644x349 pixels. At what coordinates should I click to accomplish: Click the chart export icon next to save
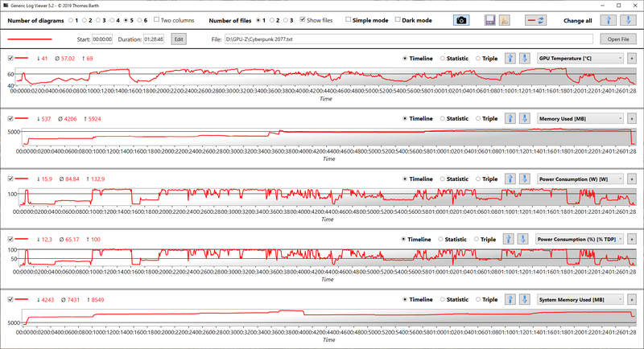point(505,20)
